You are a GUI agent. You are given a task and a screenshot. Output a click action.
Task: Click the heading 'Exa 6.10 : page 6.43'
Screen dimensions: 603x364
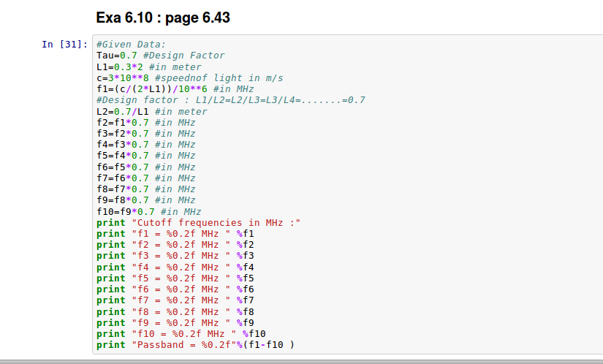click(163, 18)
